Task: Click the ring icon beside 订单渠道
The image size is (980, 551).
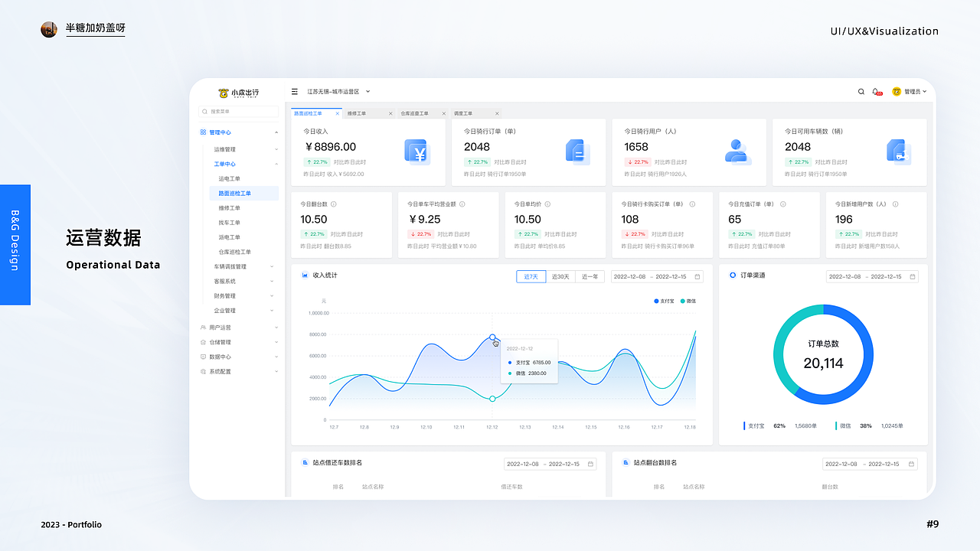Action: click(x=733, y=275)
